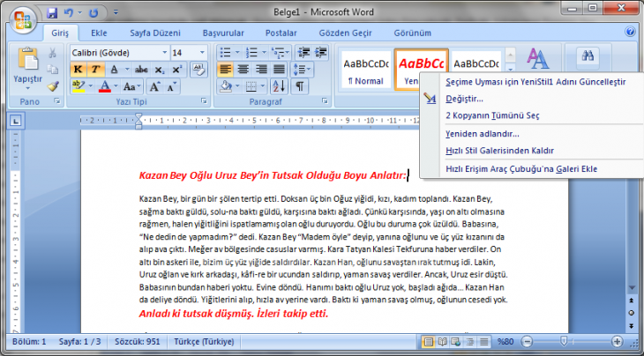The image size is (644, 356).
Task: Sort text with the A-Z arrow icon
Action: coord(280,86)
